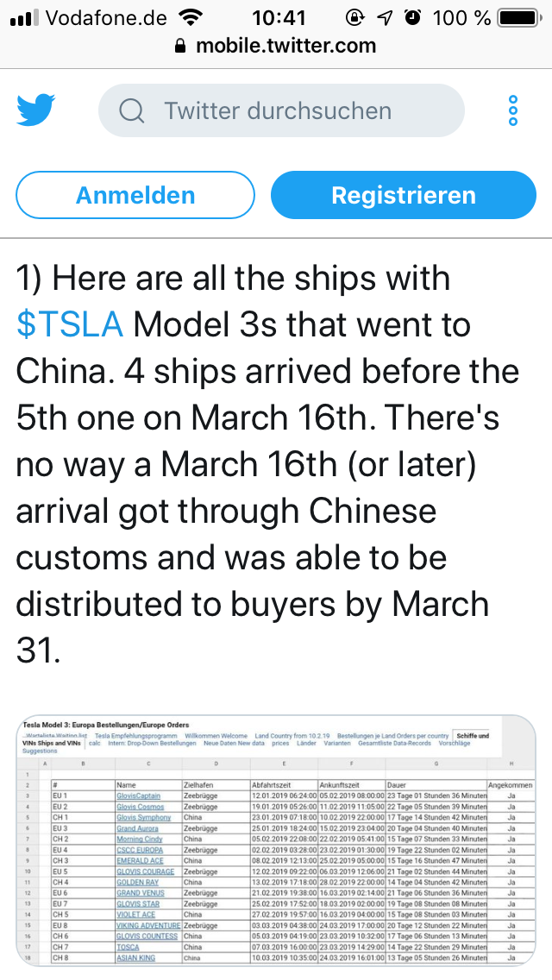
Task: Tap the Twitter bird logo
Action: tap(35, 111)
